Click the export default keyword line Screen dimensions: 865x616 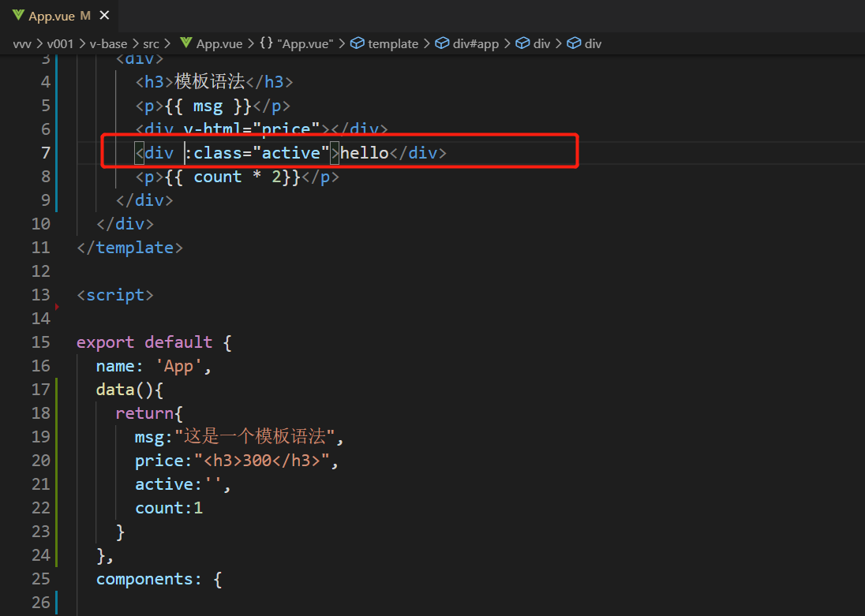154,342
